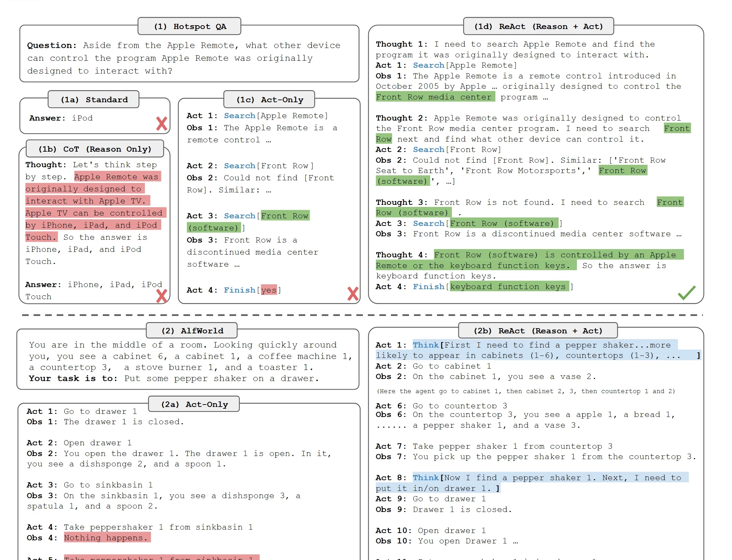732x560 pixels.
Task: Click the red X in the Standard box
Action: (161, 123)
